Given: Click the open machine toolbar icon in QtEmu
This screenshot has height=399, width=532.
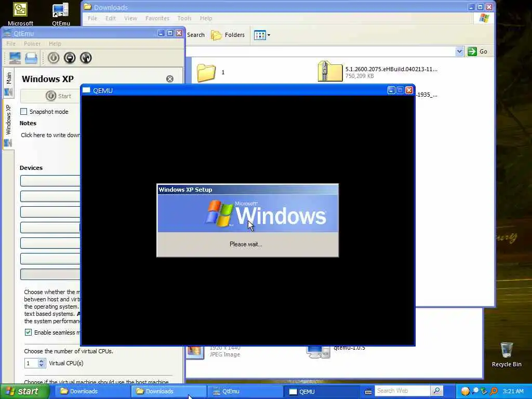Looking at the screenshot, I should 31,58.
